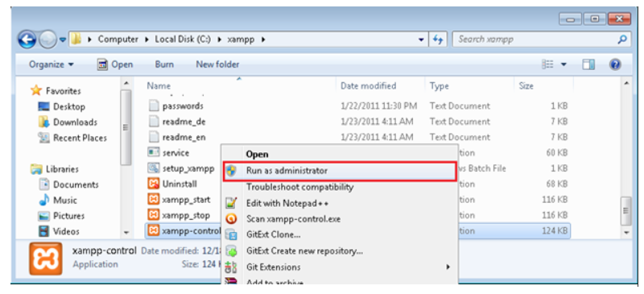Click the Computer breadcrumb in address bar
This screenshot has height=294, width=644.
(118, 39)
